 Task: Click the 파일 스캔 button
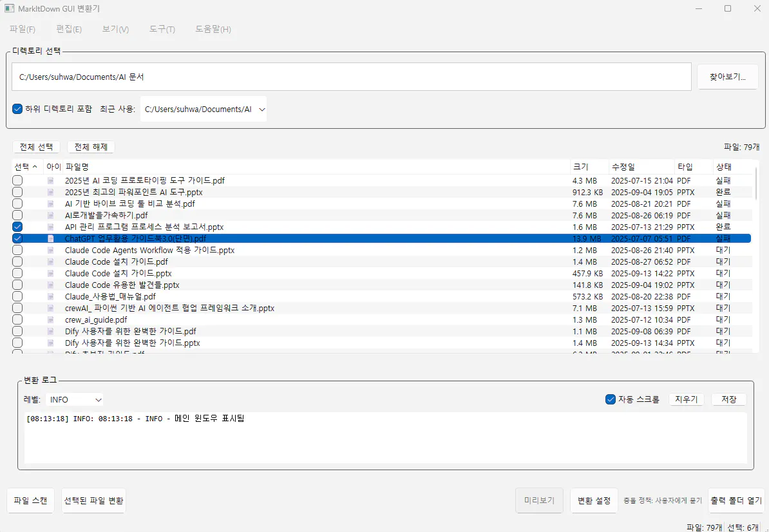click(30, 500)
